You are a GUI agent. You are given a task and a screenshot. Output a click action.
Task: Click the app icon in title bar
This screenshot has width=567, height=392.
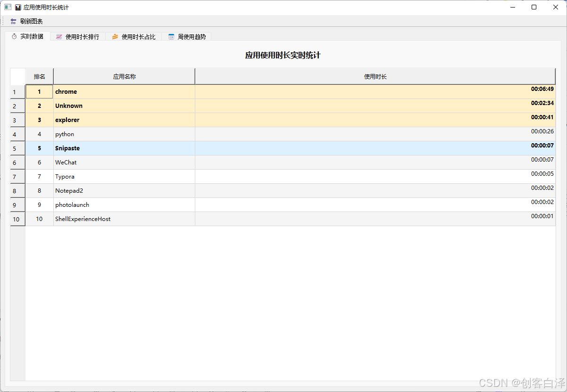coord(8,7)
